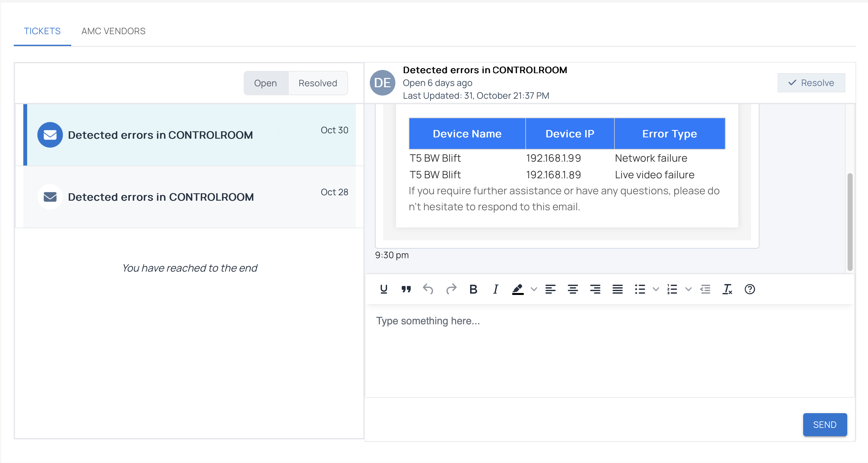Click the ticket header title 'Detected errors in CONTROLROOM'
Image resolution: width=868 pixels, height=463 pixels.
point(485,70)
